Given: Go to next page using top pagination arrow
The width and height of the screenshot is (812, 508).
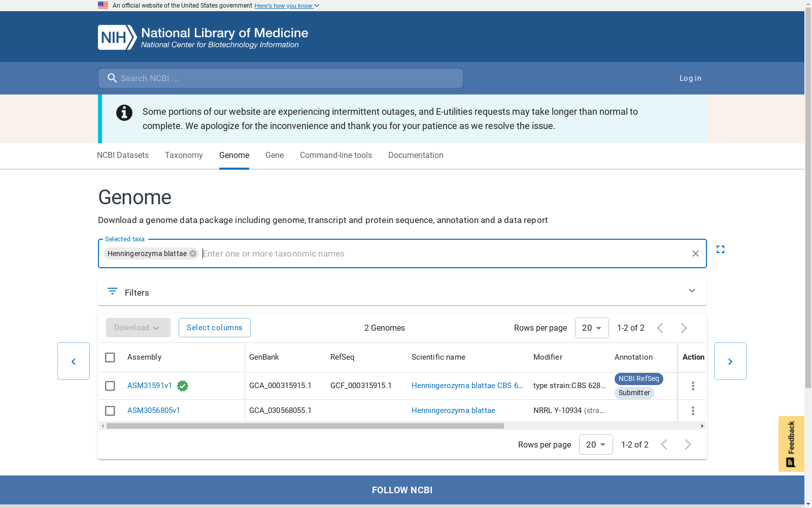Looking at the screenshot, I should point(684,328).
